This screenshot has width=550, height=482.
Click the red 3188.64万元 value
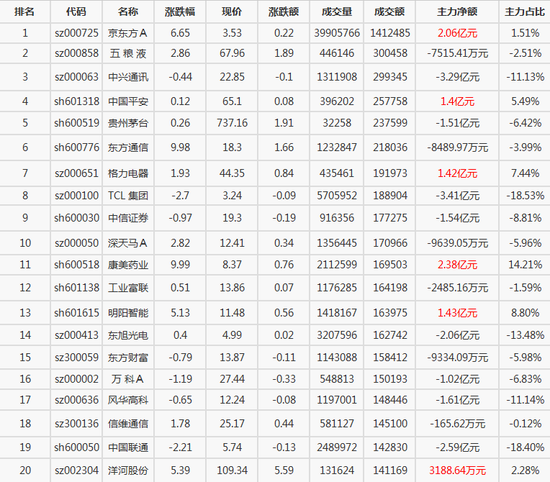click(x=457, y=470)
